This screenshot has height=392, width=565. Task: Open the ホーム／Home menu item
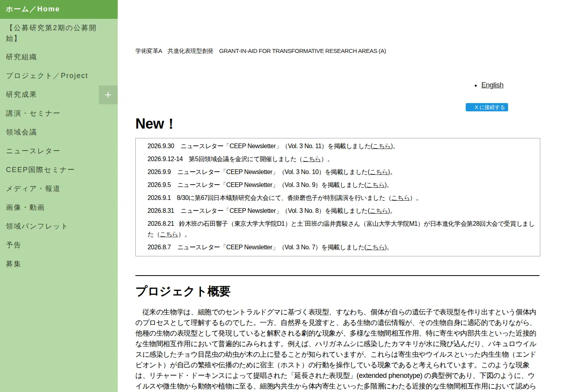click(x=59, y=9)
